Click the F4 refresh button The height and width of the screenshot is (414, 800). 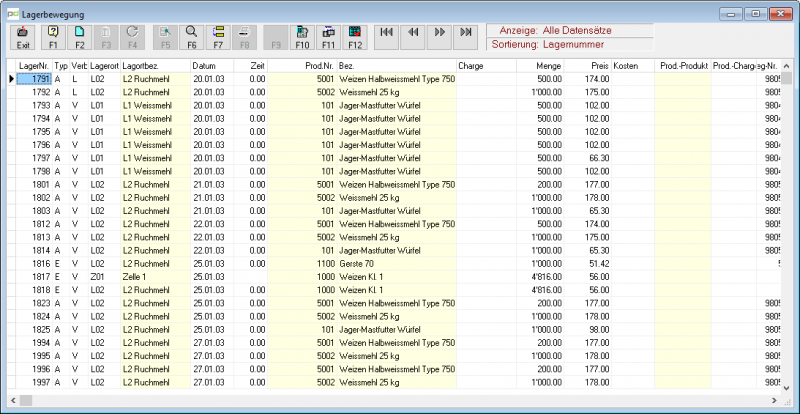(x=133, y=37)
